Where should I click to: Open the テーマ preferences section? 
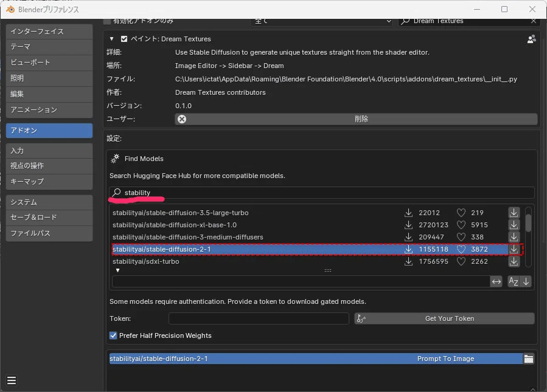coord(49,47)
